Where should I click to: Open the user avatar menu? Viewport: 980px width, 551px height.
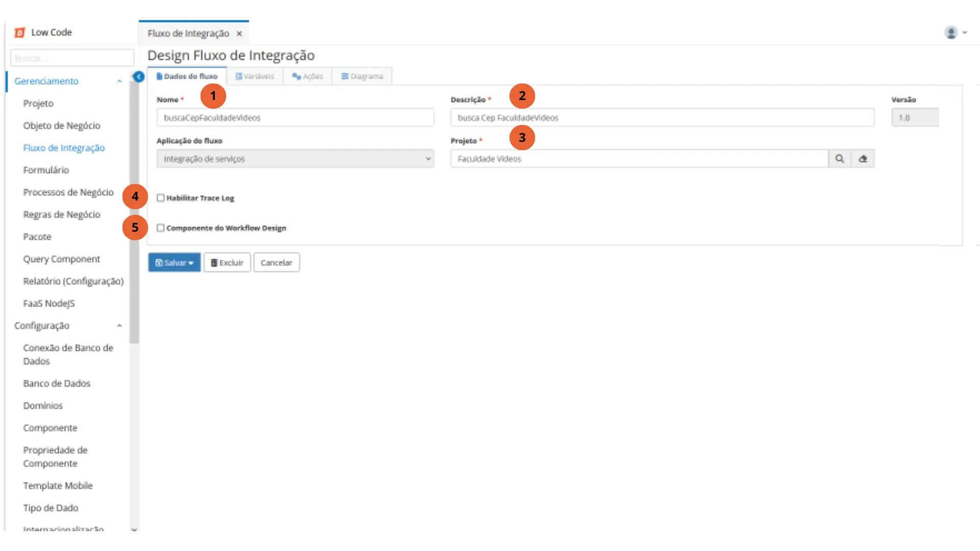click(x=950, y=33)
